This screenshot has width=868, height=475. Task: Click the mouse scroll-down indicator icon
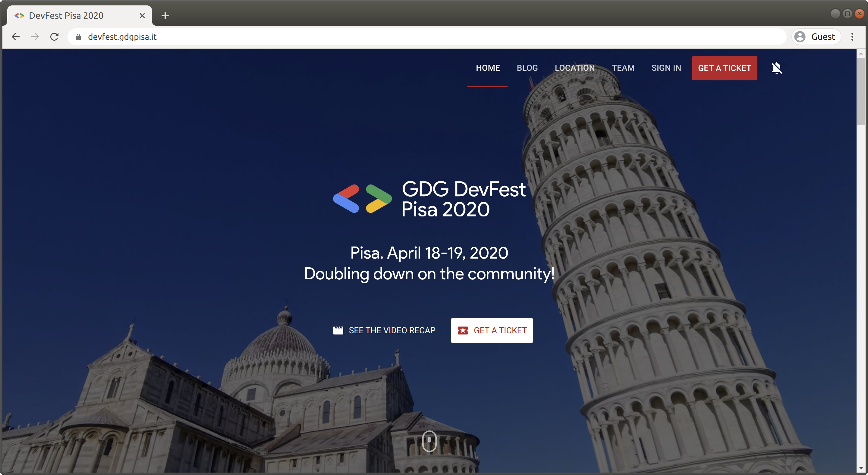tap(429, 441)
